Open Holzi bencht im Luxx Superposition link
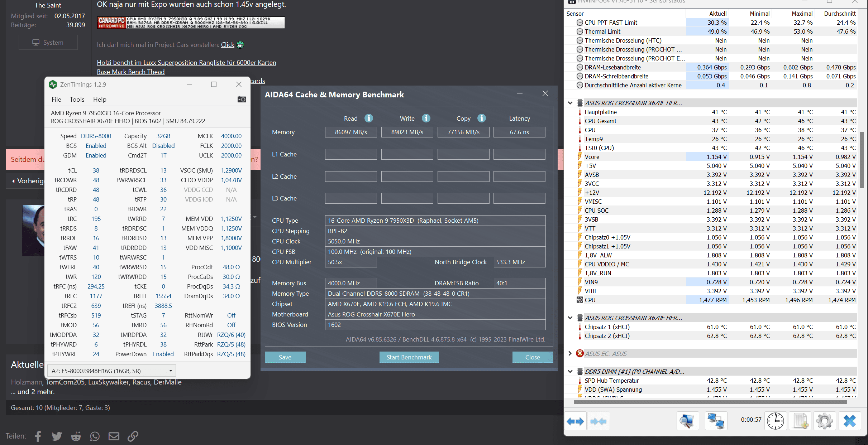The image size is (868, 445). 186,63
